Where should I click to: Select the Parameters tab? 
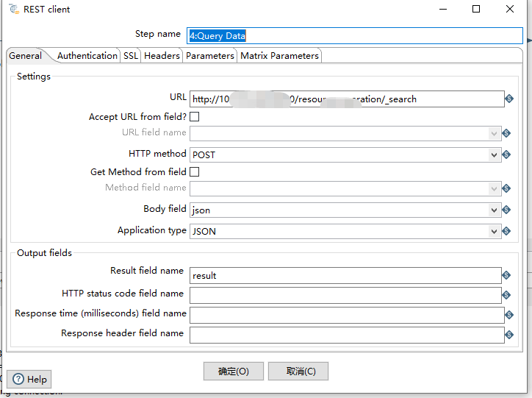(x=210, y=56)
